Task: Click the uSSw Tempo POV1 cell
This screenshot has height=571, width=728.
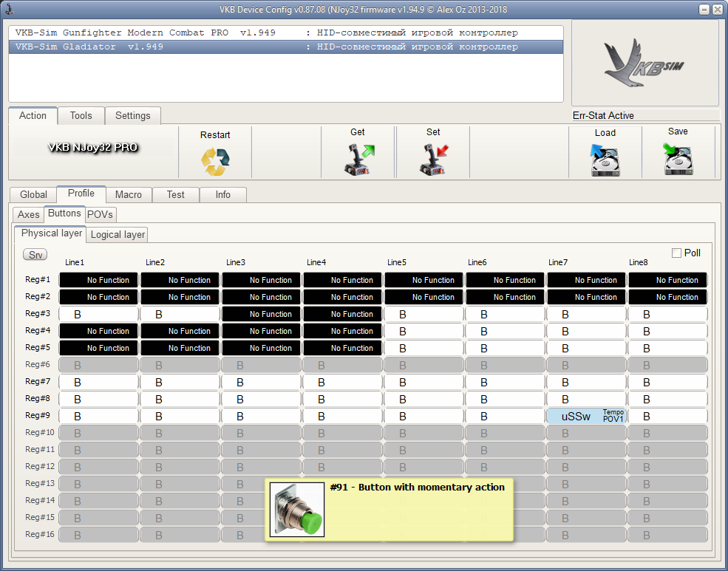Action: point(586,416)
